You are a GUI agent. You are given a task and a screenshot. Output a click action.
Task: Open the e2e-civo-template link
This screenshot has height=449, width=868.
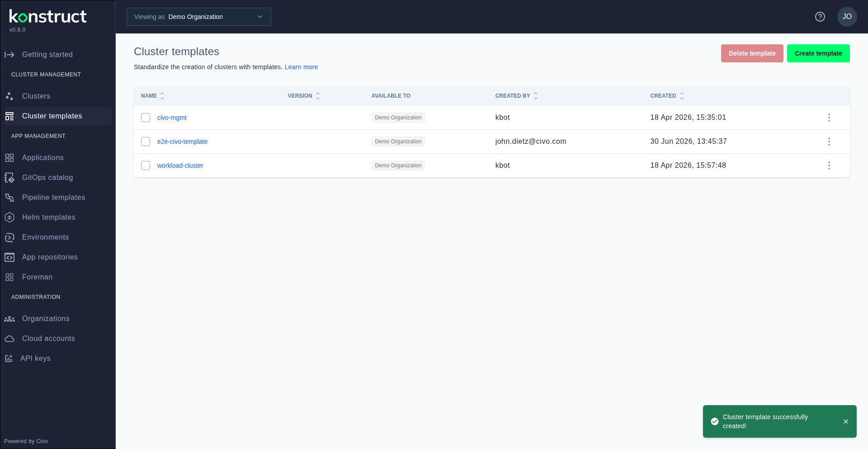[182, 142]
